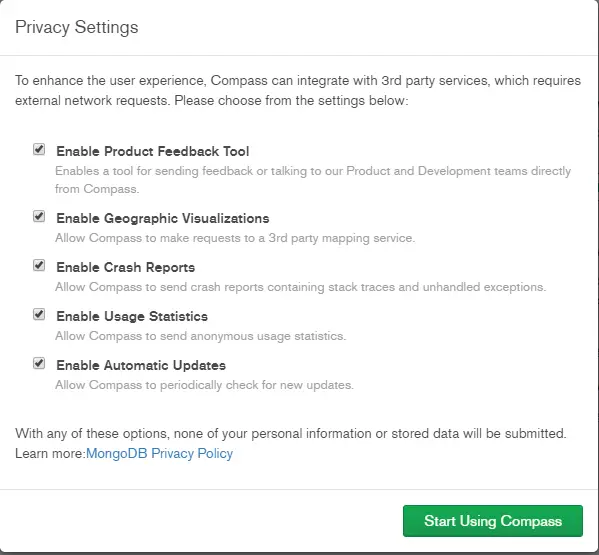Click the intro paragraph about 3rd party services
Screen dimensions: 599x555
coord(298,91)
